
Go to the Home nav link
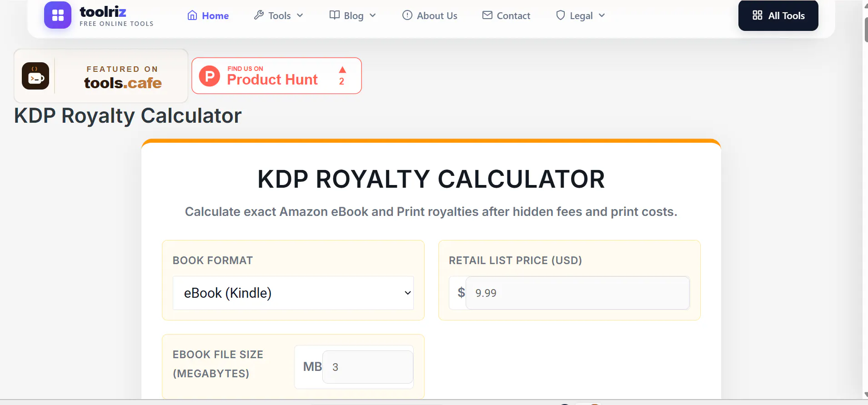[208, 15]
